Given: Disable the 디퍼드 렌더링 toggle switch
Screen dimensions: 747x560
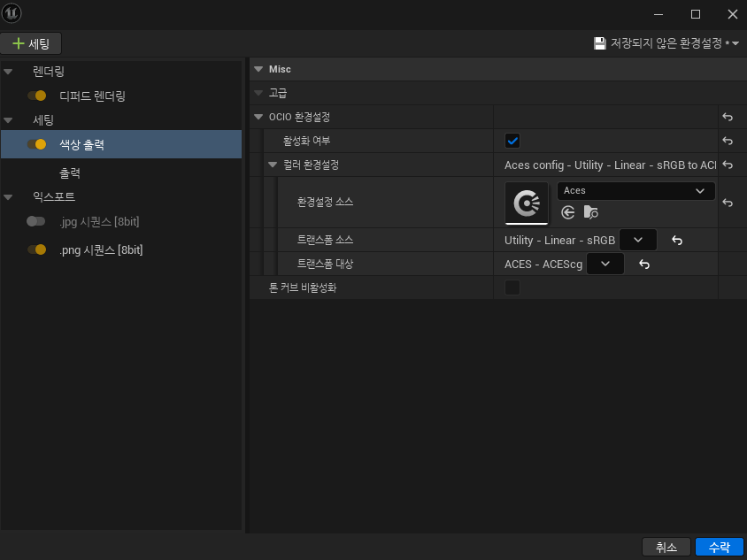Looking at the screenshot, I should pos(36,96).
